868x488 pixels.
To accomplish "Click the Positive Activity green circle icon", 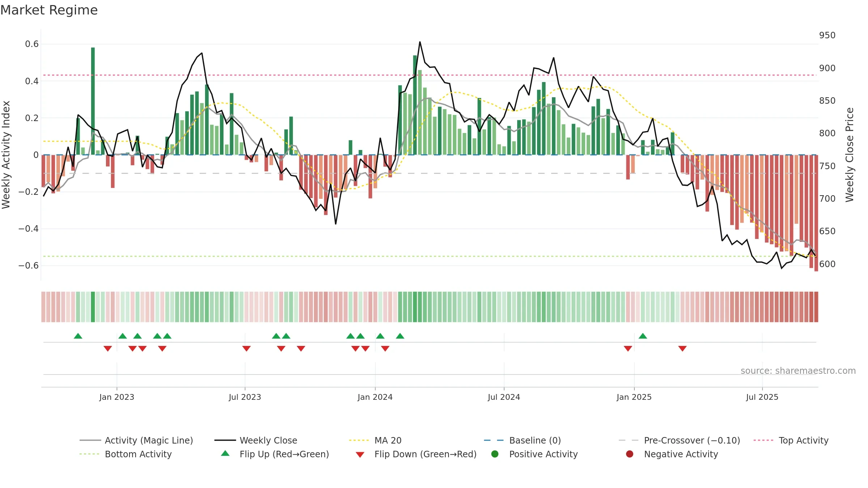I will pos(495,454).
